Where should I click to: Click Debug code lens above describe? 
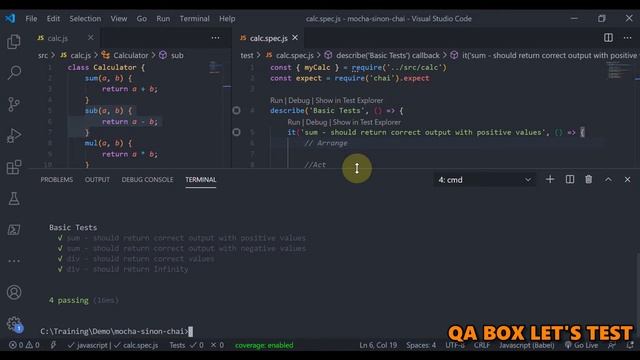coord(299,100)
